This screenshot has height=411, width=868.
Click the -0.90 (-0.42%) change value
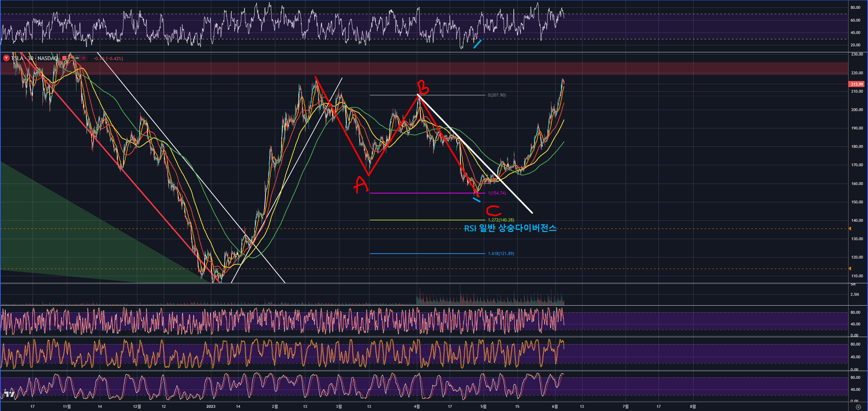(x=108, y=59)
